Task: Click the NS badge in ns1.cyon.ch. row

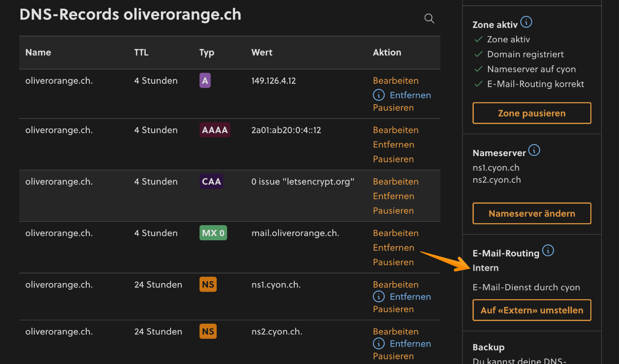Action: [x=208, y=285]
